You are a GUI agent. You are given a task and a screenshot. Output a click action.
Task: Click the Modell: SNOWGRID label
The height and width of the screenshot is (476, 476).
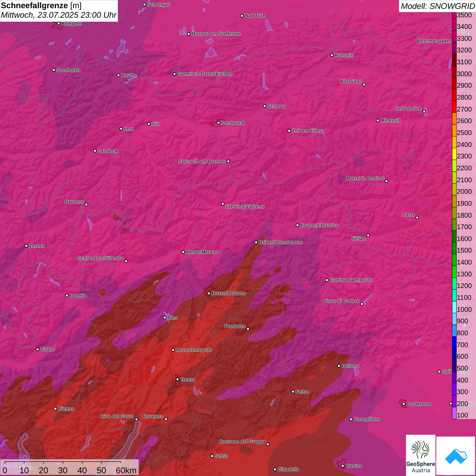(438, 6)
